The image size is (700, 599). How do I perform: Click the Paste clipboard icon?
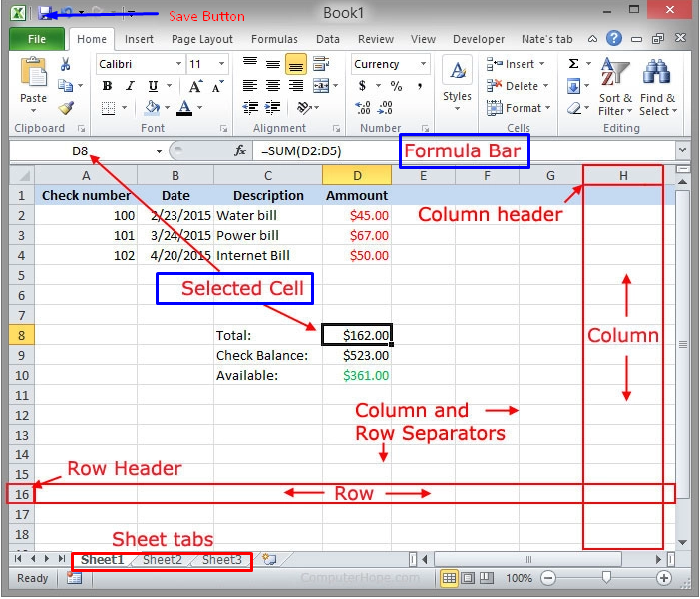point(34,72)
